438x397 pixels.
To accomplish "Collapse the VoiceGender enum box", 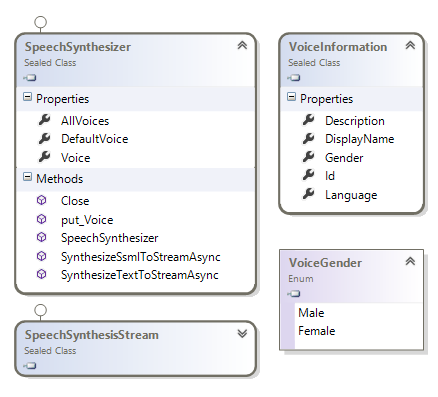I will click(410, 261).
